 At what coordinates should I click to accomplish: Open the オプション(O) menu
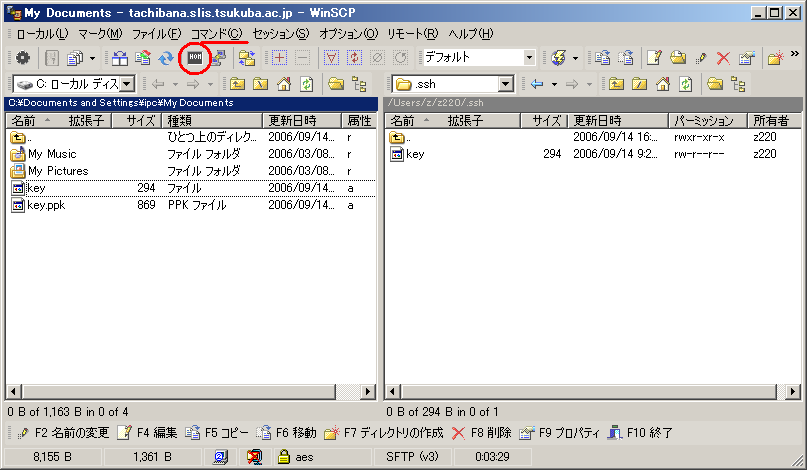(x=348, y=34)
